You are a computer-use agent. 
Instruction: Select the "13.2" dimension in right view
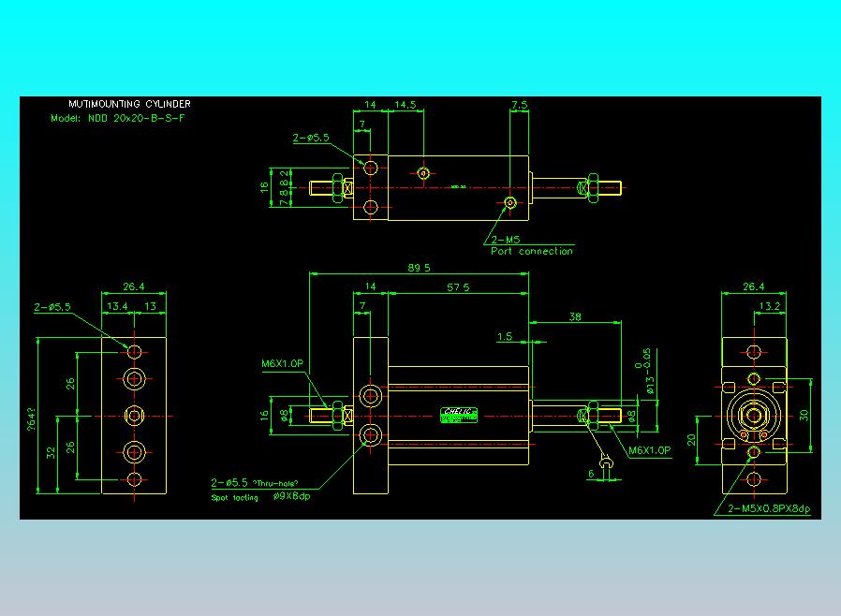point(770,306)
